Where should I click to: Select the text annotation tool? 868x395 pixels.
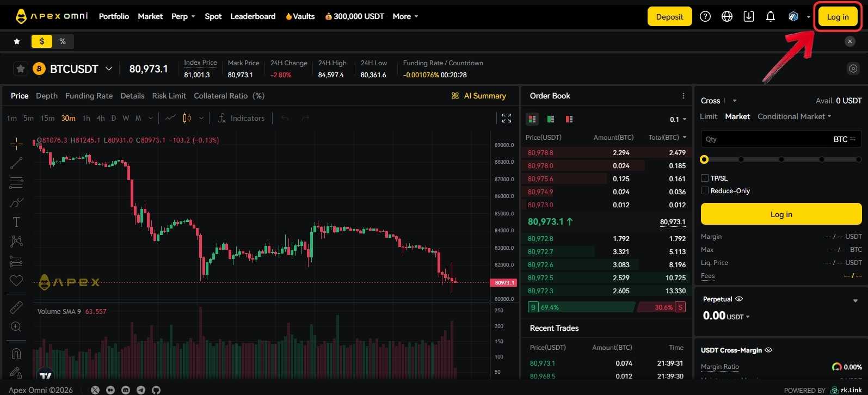coord(16,222)
